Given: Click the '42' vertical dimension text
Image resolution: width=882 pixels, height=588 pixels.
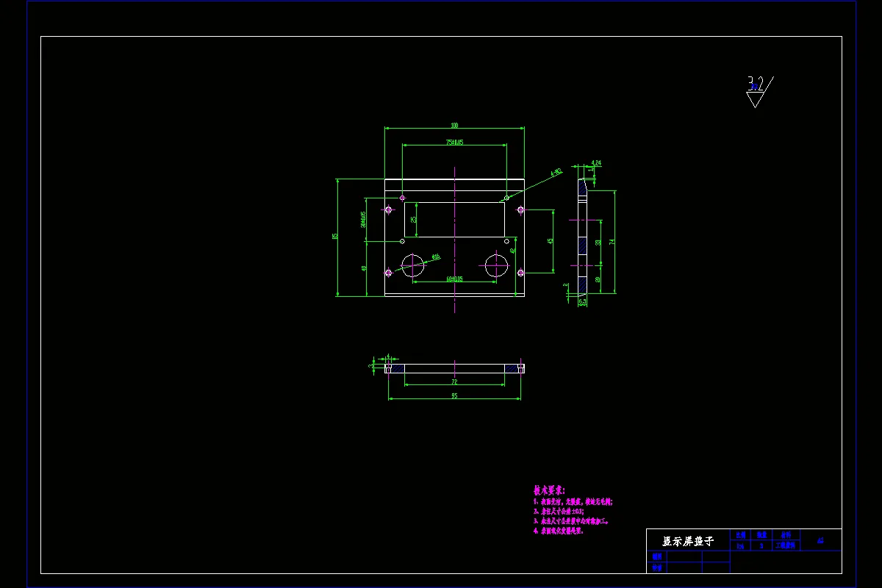Looking at the screenshot, I should [512, 251].
